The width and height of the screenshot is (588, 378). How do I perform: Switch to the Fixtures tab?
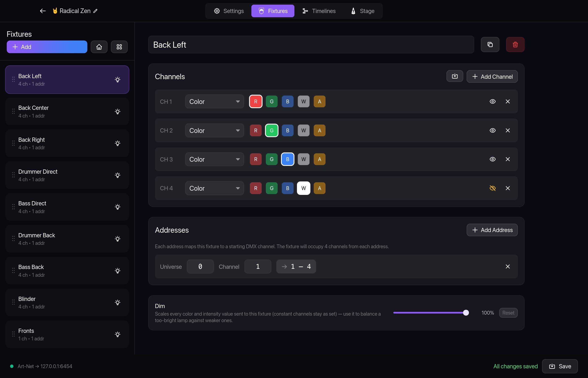pos(273,11)
